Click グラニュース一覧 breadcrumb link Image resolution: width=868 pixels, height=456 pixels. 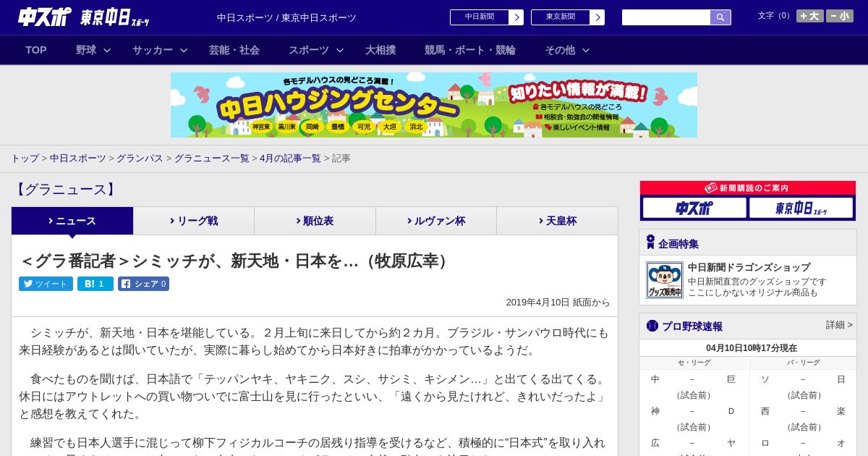coord(211,159)
